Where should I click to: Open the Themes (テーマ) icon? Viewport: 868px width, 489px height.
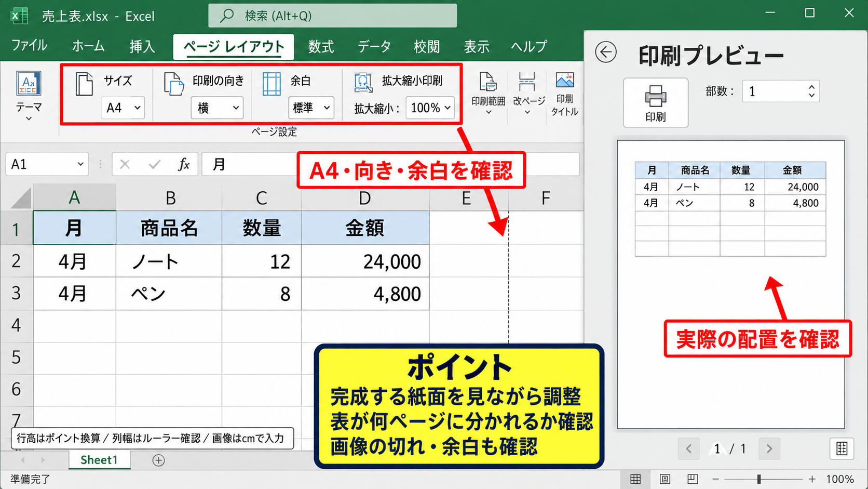click(x=29, y=84)
